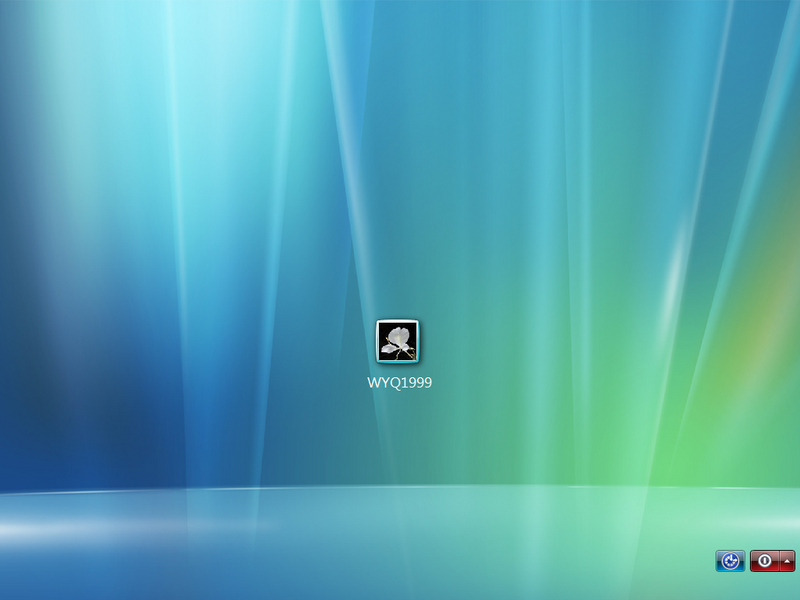The width and height of the screenshot is (800, 600).
Task: Open the menu beside the power button
Action: (787, 561)
